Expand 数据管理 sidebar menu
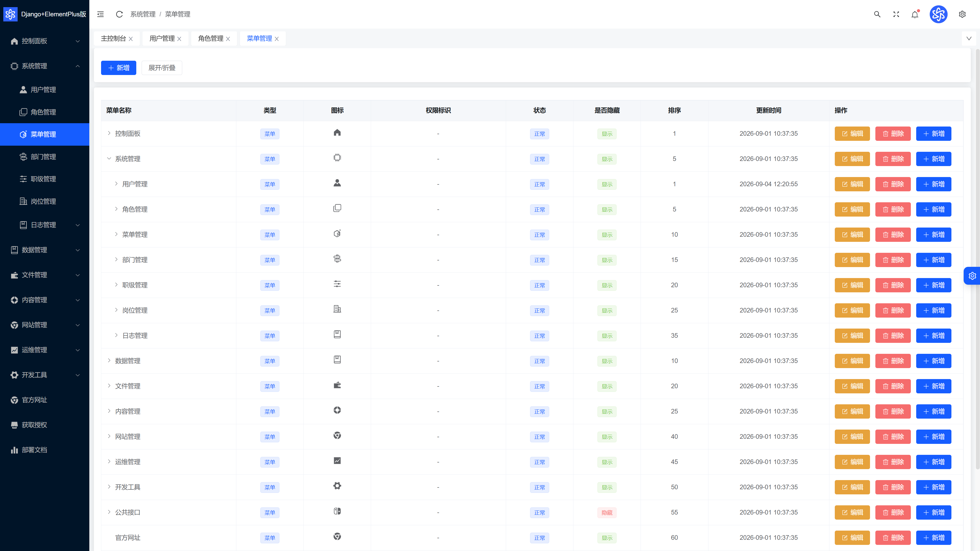The height and width of the screenshot is (551, 980). click(x=44, y=250)
